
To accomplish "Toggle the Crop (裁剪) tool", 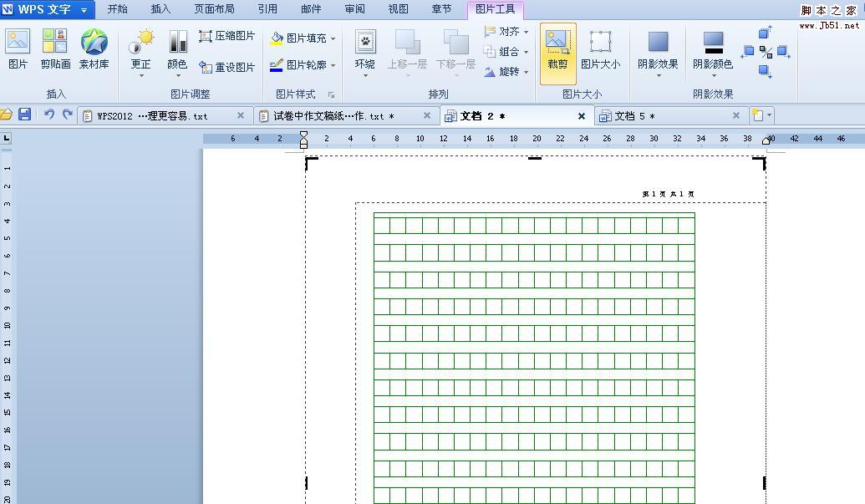I will [x=557, y=53].
